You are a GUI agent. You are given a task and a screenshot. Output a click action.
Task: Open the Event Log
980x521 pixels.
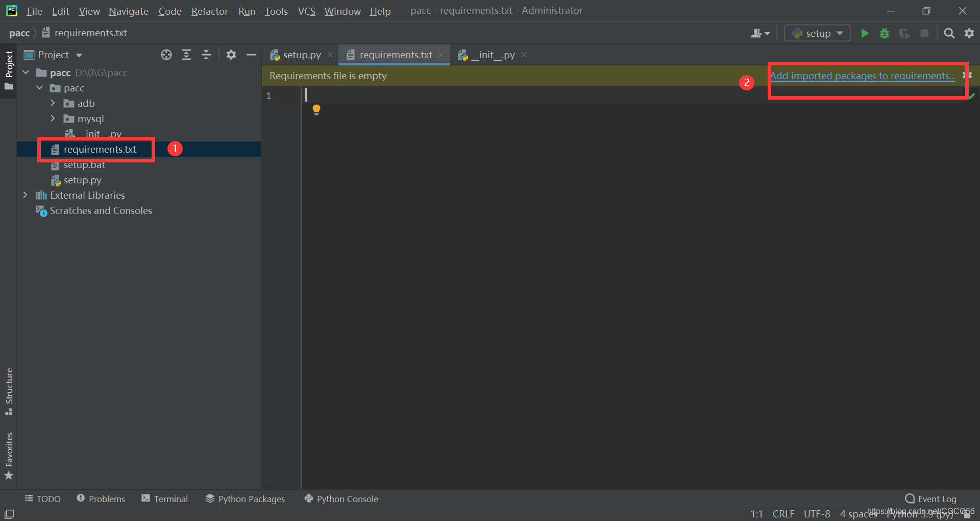pyautogui.click(x=931, y=499)
